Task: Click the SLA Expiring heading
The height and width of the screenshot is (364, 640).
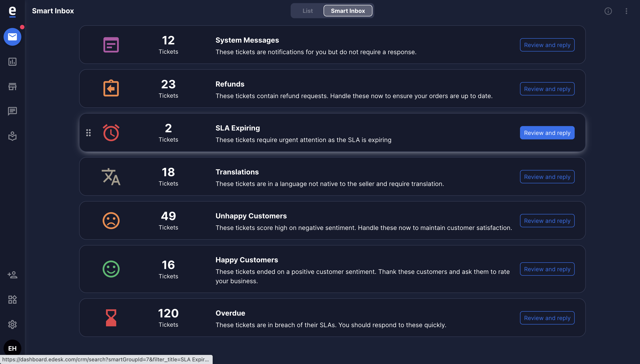Action: pyautogui.click(x=238, y=128)
